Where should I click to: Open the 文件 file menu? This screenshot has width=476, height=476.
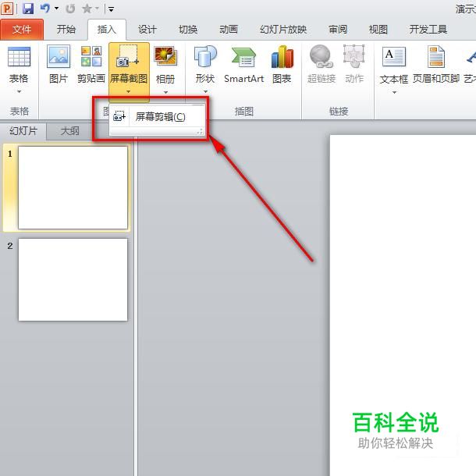(22, 30)
